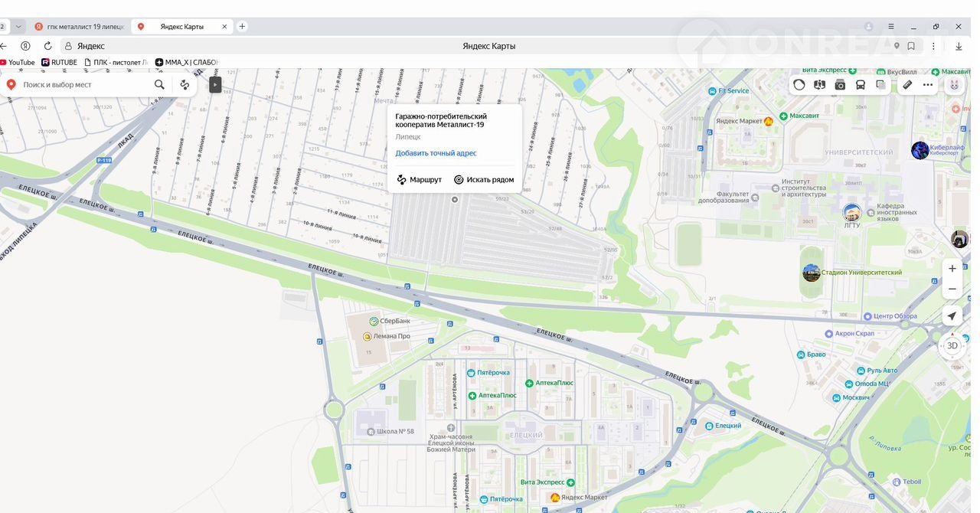Click the locate-me arrow button
Image resolution: width=980 pixels, height=513 pixels.
click(x=952, y=316)
